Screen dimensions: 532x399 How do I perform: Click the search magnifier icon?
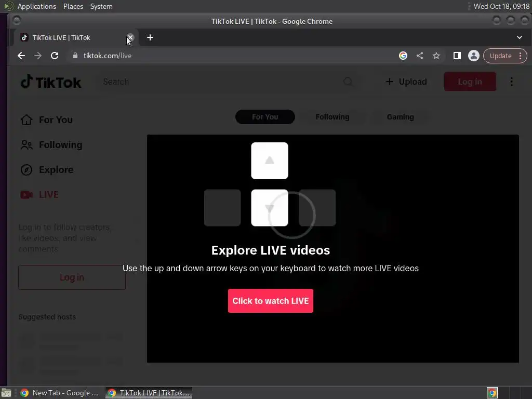click(348, 82)
